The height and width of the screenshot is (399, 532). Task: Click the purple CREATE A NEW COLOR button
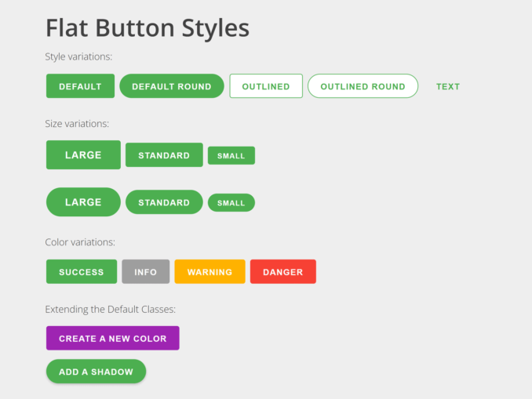click(113, 338)
